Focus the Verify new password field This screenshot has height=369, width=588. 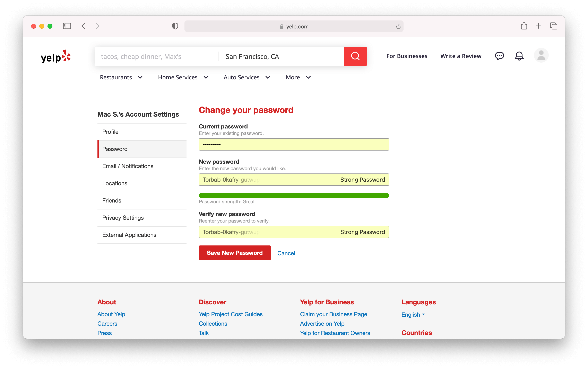pyautogui.click(x=294, y=232)
